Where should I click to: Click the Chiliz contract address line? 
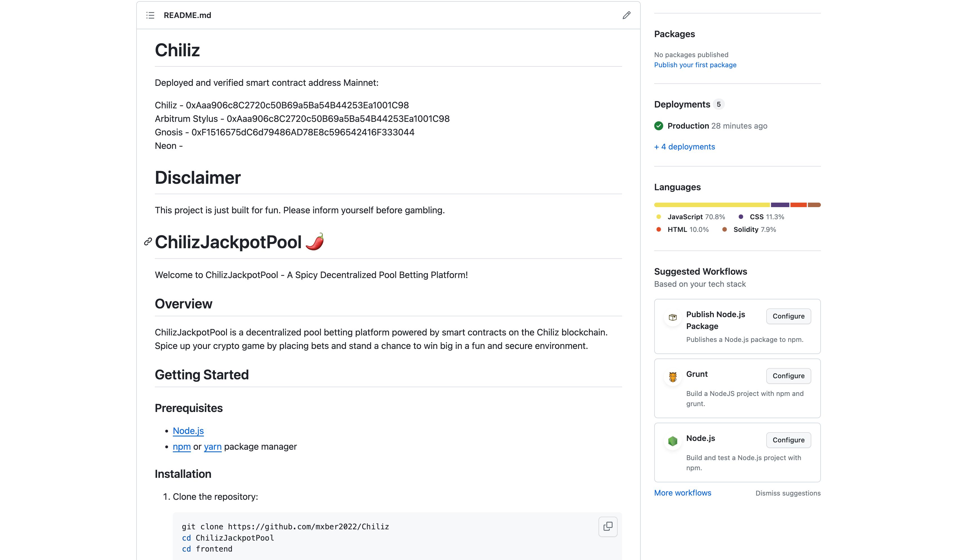pos(282,105)
